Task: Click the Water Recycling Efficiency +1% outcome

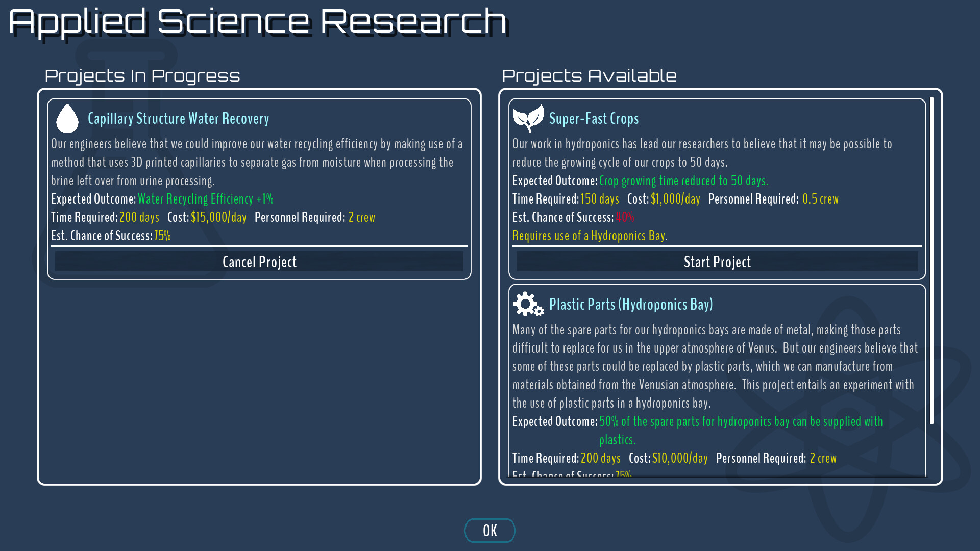Action: point(206,199)
